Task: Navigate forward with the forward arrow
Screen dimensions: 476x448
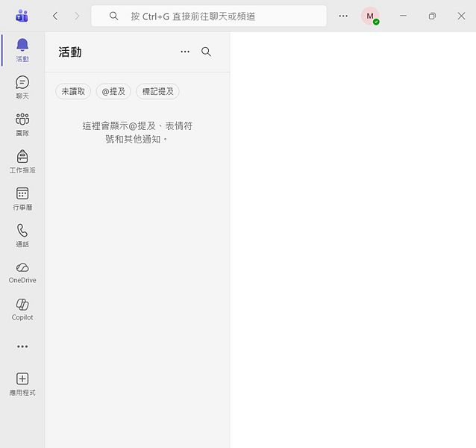Action: pyautogui.click(x=76, y=16)
